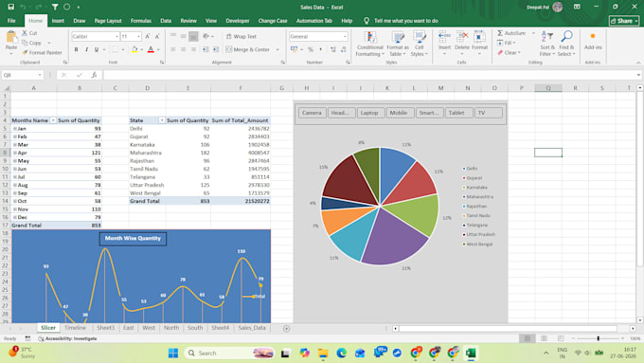This screenshot has width=644, height=363.
Task: Switch to the Page Layout tab
Action: click(x=108, y=21)
